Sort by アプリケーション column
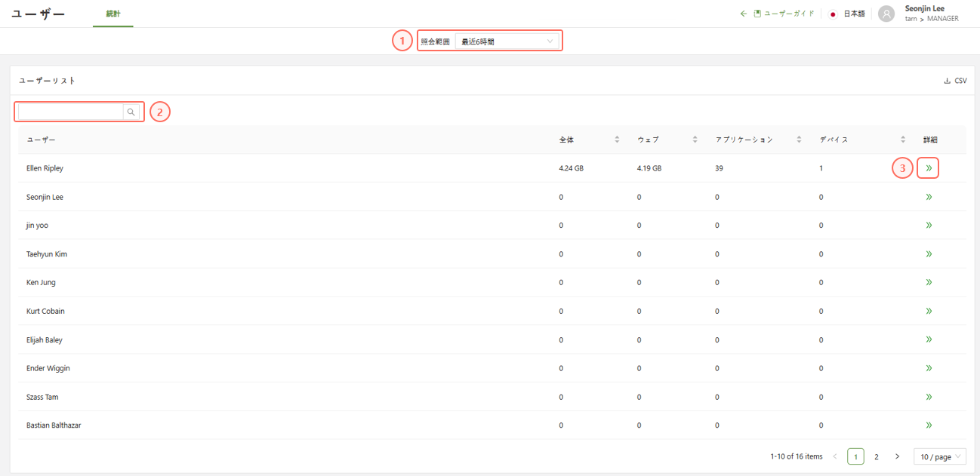 pyautogui.click(x=799, y=140)
